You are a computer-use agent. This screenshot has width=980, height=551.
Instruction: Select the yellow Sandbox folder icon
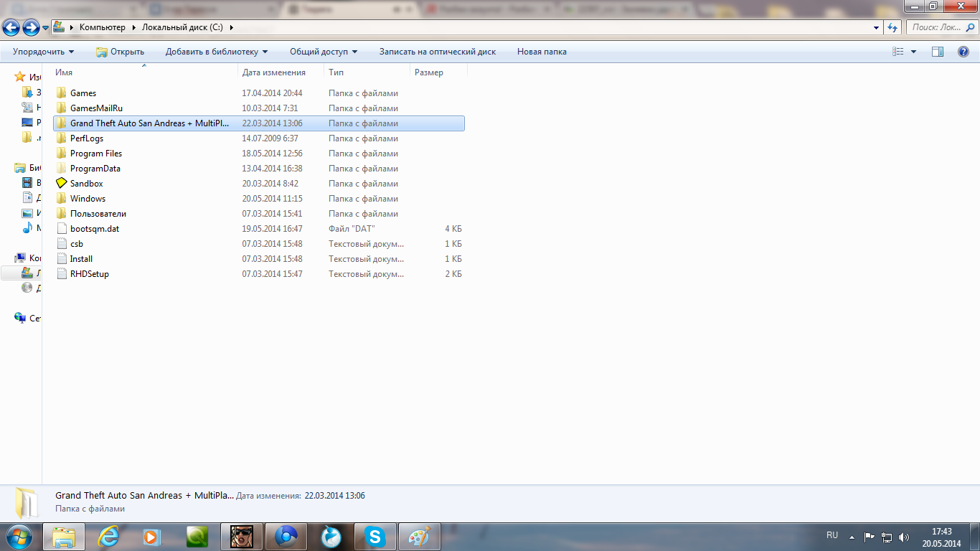[x=61, y=184]
